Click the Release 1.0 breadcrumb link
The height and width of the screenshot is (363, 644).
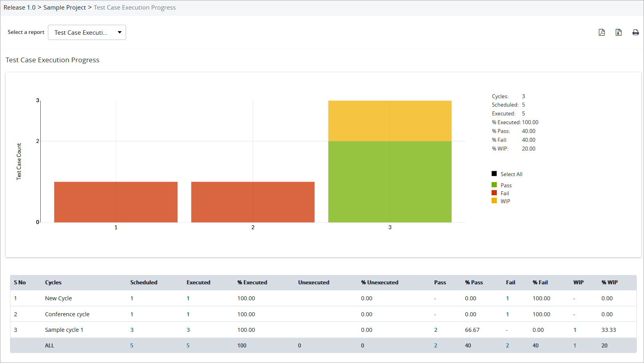[x=20, y=8]
